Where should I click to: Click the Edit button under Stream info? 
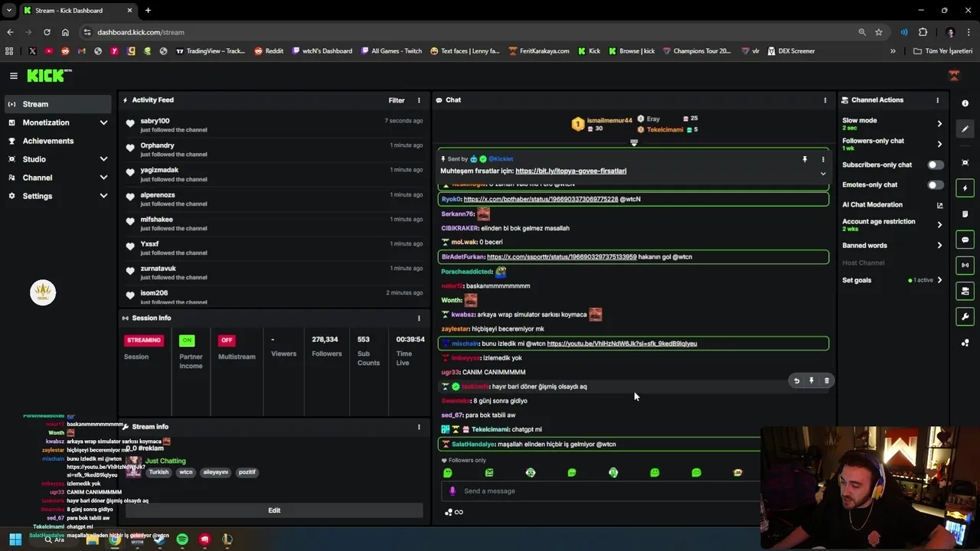pos(274,510)
